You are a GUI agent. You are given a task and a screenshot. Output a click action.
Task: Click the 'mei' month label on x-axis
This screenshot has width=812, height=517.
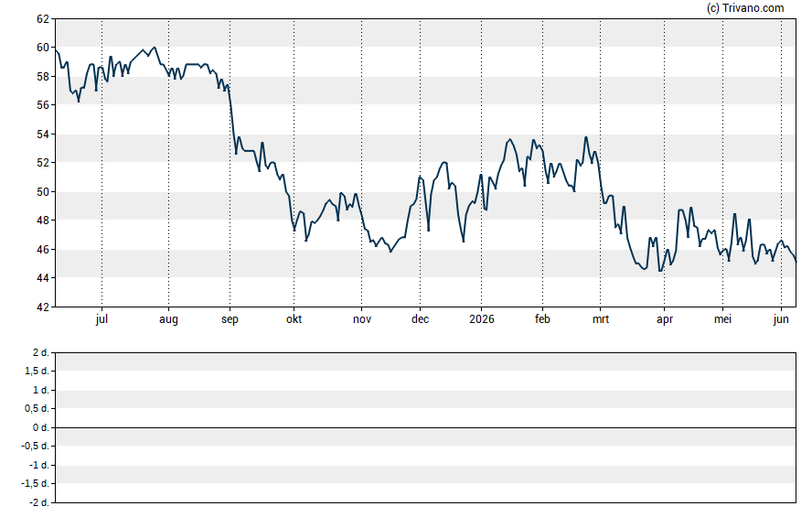click(x=722, y=319)
